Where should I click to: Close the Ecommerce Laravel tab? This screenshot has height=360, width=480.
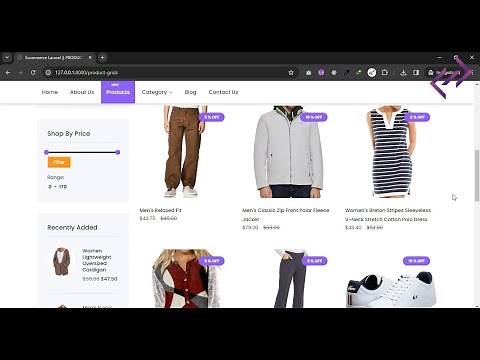coord(90,57)
